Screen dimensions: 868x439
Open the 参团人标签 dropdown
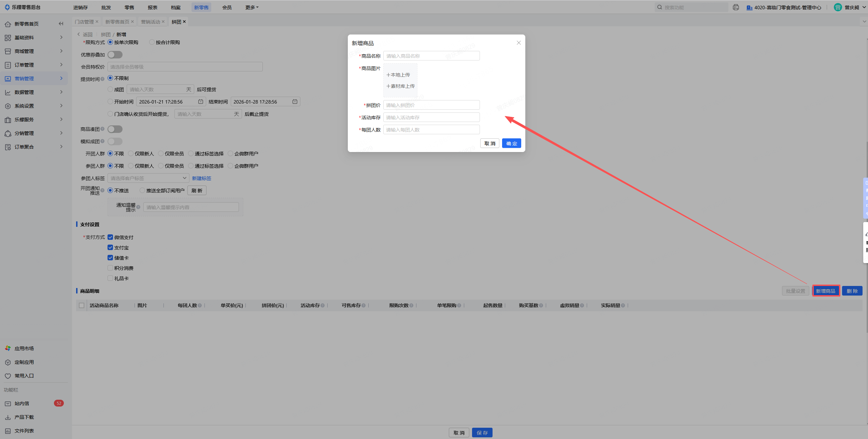click(x=148, y=178)
